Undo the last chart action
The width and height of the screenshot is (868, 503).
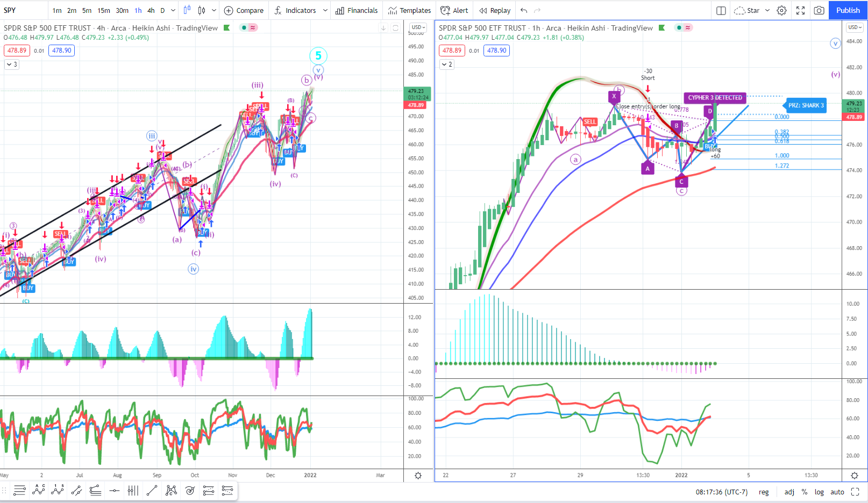pyautogui.click(x=524, y=10)
